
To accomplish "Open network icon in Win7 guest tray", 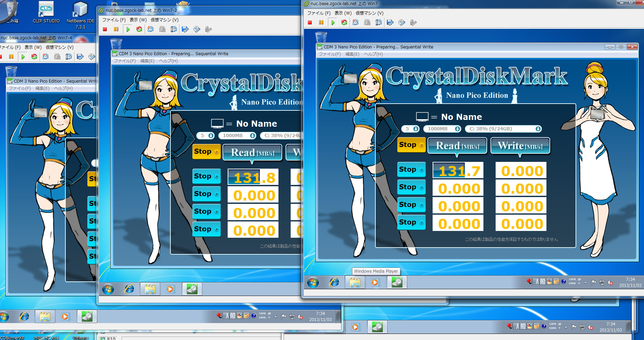I will pyautogui.click(x=602, y=282).
